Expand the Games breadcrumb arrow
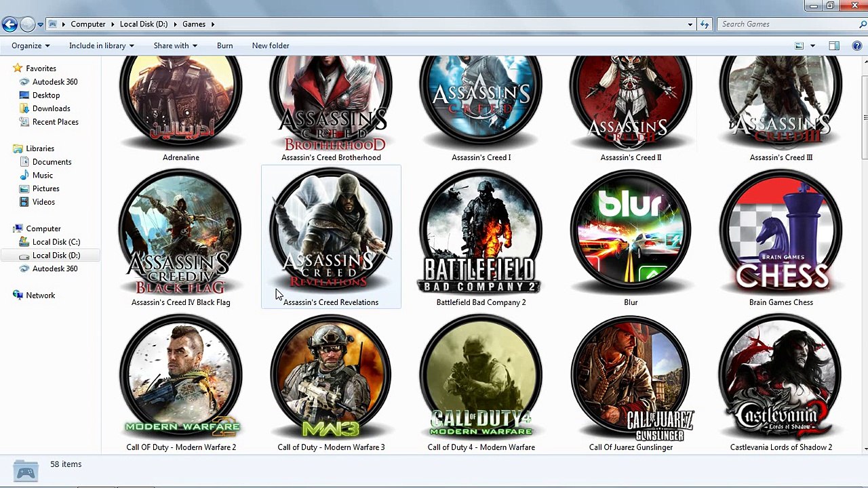868x488 pixels. click(212, 24)
